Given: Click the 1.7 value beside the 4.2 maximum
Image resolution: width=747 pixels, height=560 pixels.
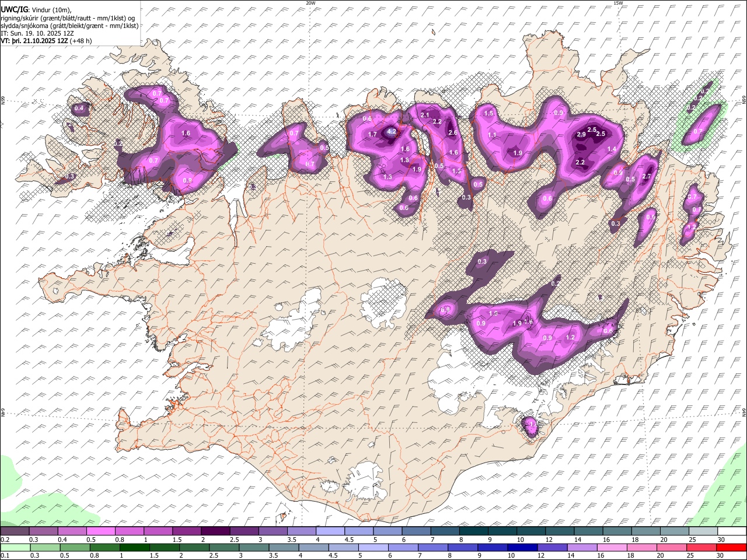Looking at the screenshot, I should pyautogui.click(x=373, y=135).
